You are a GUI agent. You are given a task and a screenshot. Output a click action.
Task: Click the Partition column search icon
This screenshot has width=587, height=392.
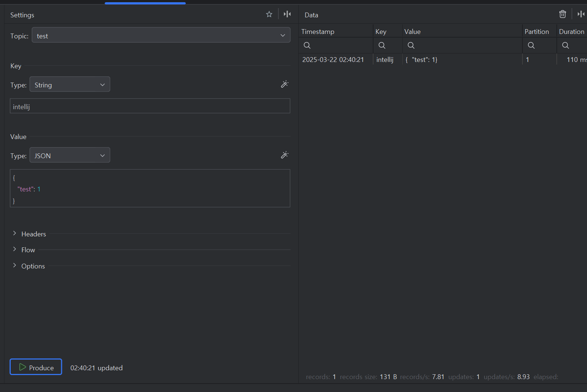[531, 45]
